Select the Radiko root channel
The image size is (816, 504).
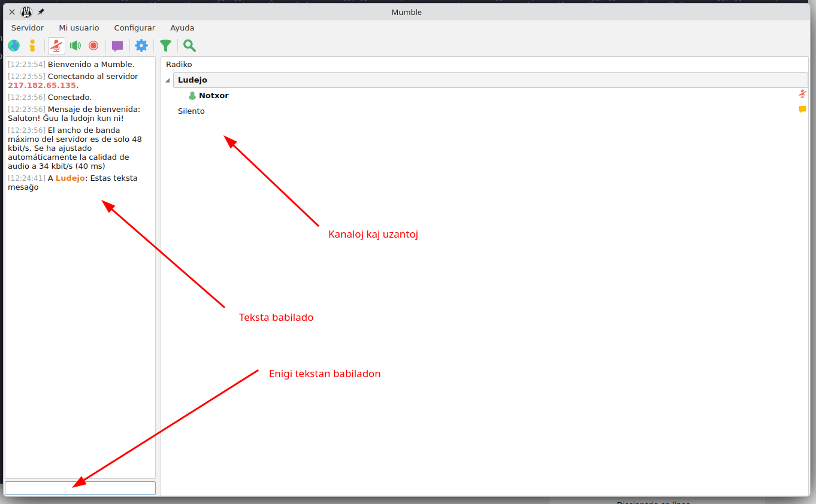(179, 65)
